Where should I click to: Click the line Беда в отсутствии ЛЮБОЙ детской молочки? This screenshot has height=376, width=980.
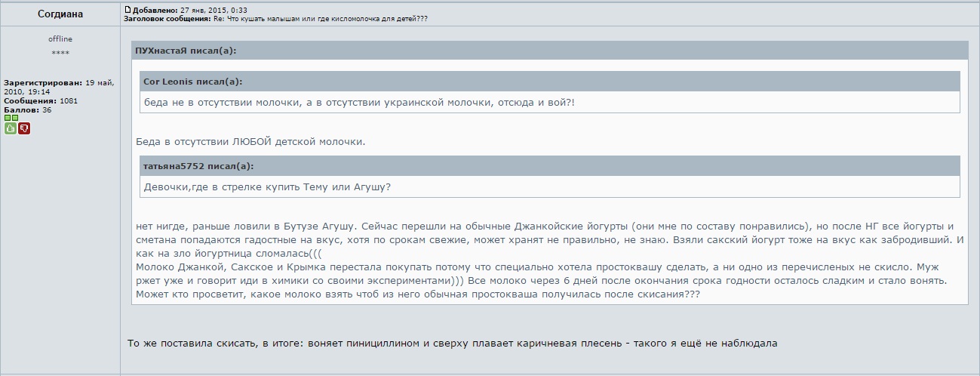(250, 142)
